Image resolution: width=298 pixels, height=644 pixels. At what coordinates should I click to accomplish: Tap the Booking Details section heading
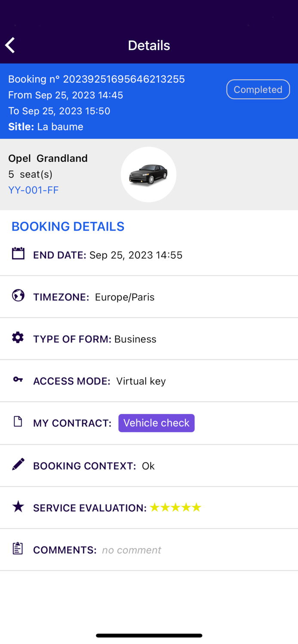[68, 226]
